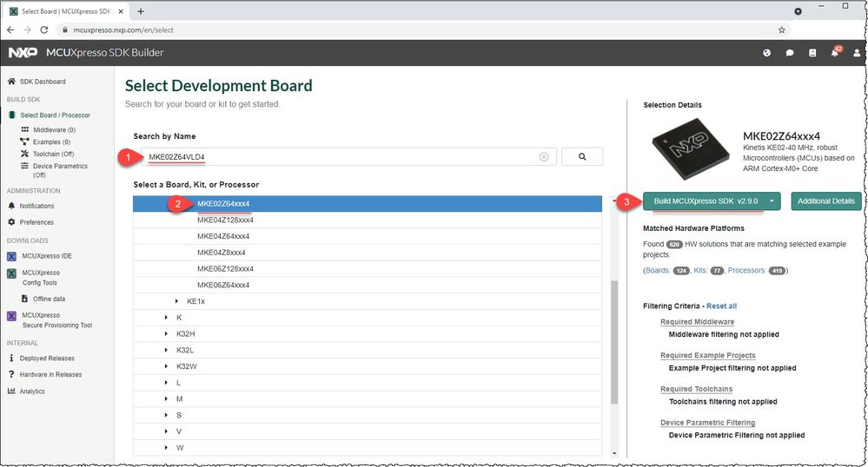
Task: Open the notifications bell in header
Action: click(x=835, y=52)
